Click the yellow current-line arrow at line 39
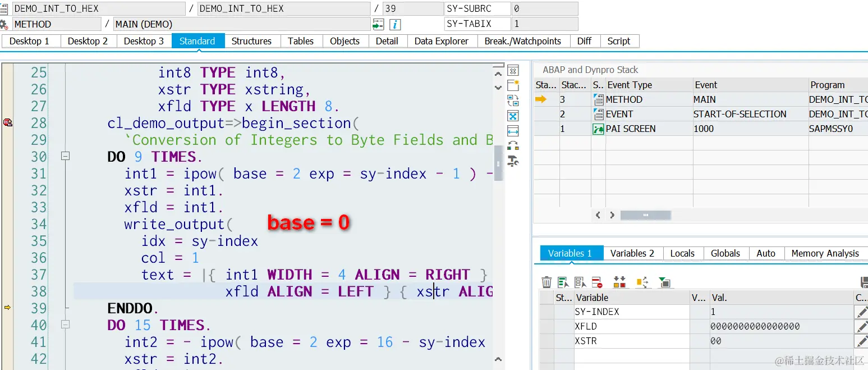The image size is (868, 370). (x=8, y=308)
